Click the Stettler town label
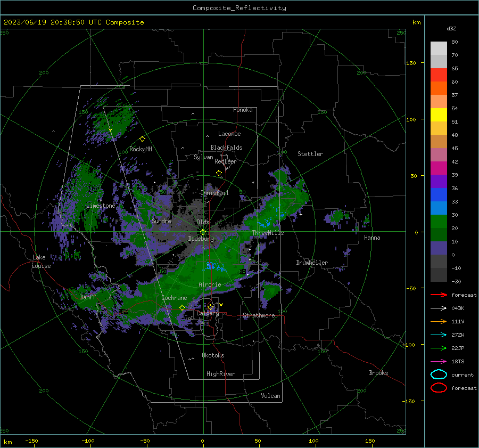 (x=310, y=154)
